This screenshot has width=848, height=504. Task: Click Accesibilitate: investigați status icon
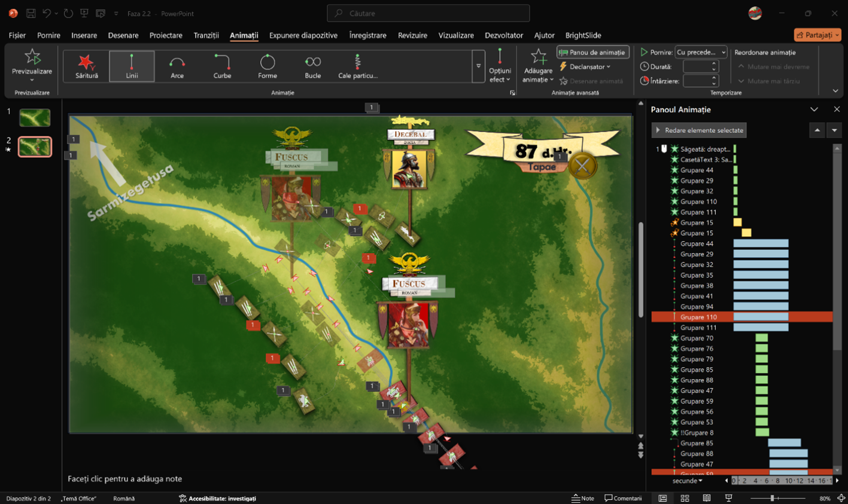coord(217,498)
